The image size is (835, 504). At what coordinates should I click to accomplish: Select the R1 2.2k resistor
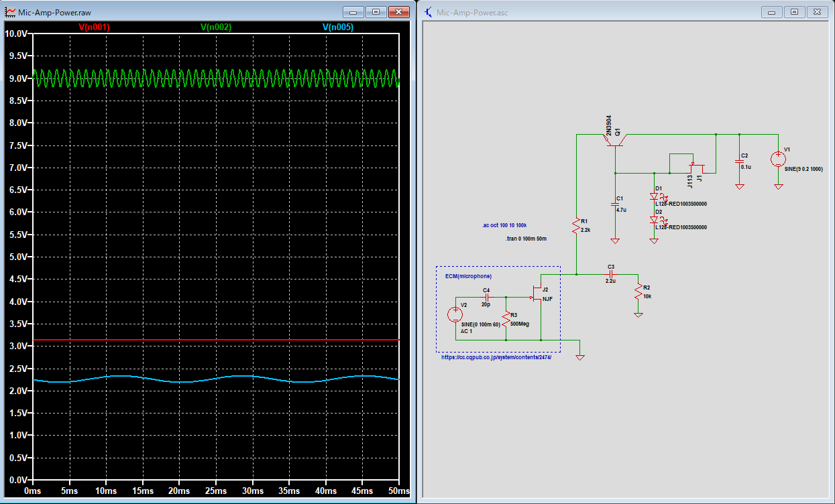click(x=576, y=226)
